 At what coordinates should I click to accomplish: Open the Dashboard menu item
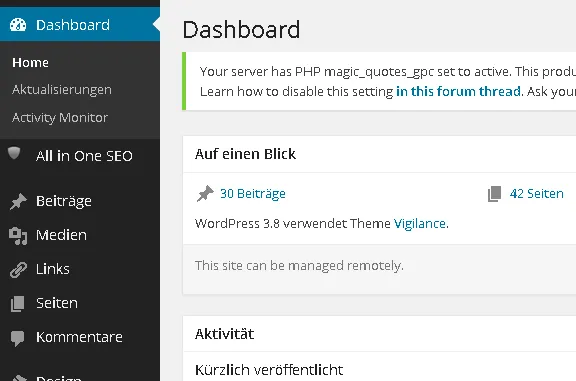80,25
